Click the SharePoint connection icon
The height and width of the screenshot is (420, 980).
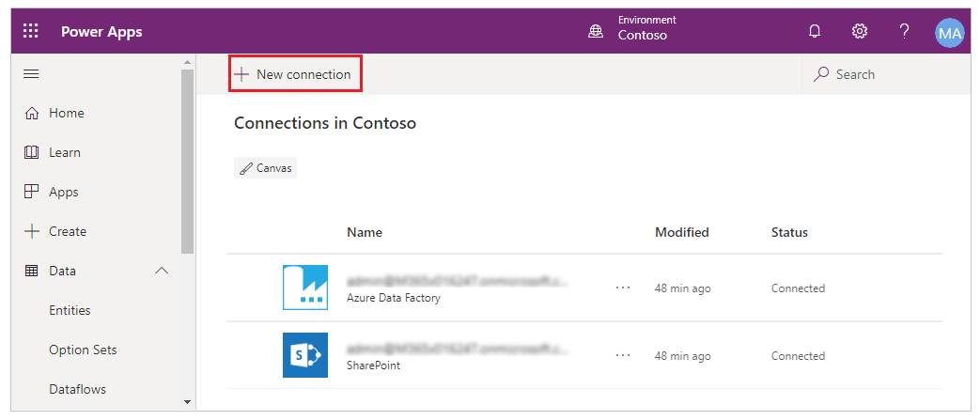click(x=305, y=355)
